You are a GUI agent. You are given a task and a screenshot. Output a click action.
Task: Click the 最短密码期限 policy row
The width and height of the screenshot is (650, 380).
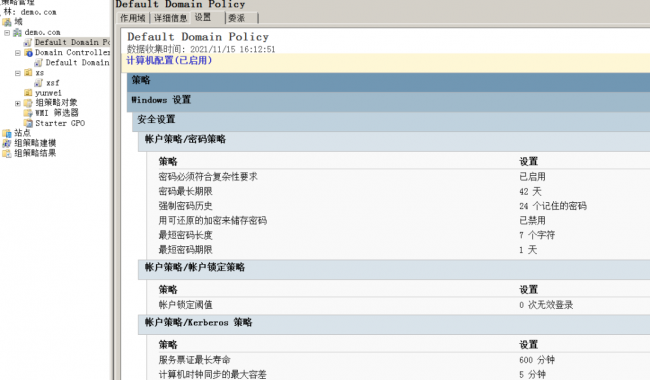[398, 249]
